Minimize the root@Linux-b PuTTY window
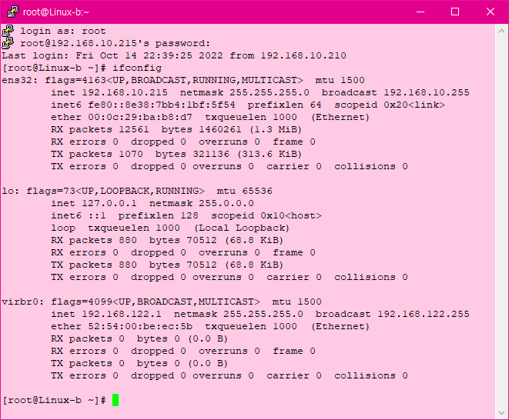Screen dimensions: 509x420 click(x=420, y=12)
